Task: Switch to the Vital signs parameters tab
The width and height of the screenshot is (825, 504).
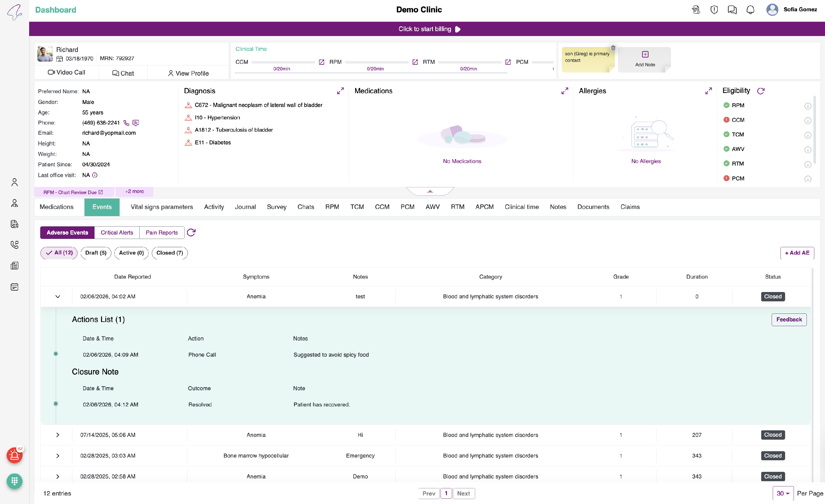Action: [x=162, y=207]
